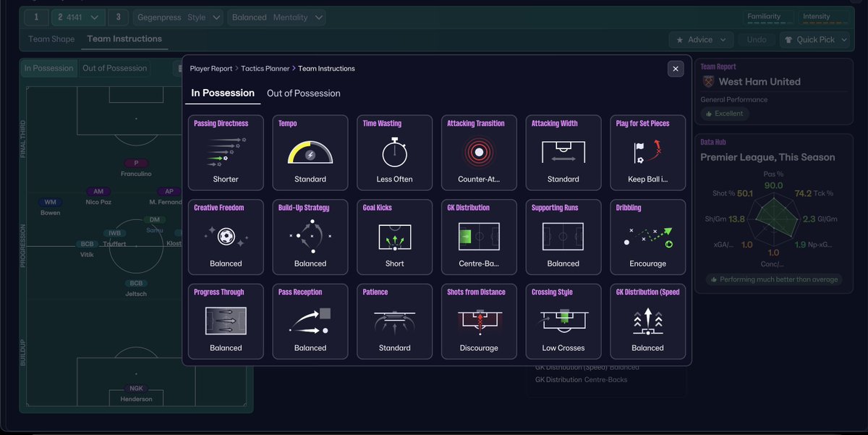This screenshot has height=435, width=868.
Task: Click the Team Report heading
Action: 718,67
